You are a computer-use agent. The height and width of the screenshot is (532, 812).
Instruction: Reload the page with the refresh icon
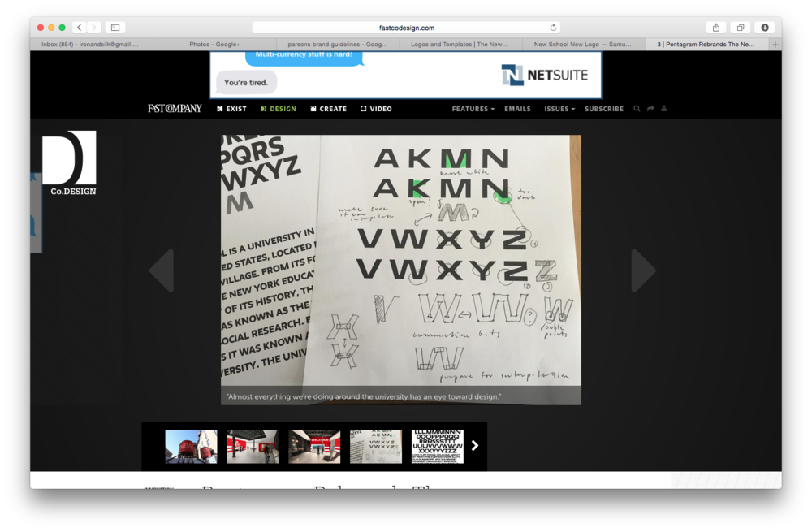coord(554,28)
